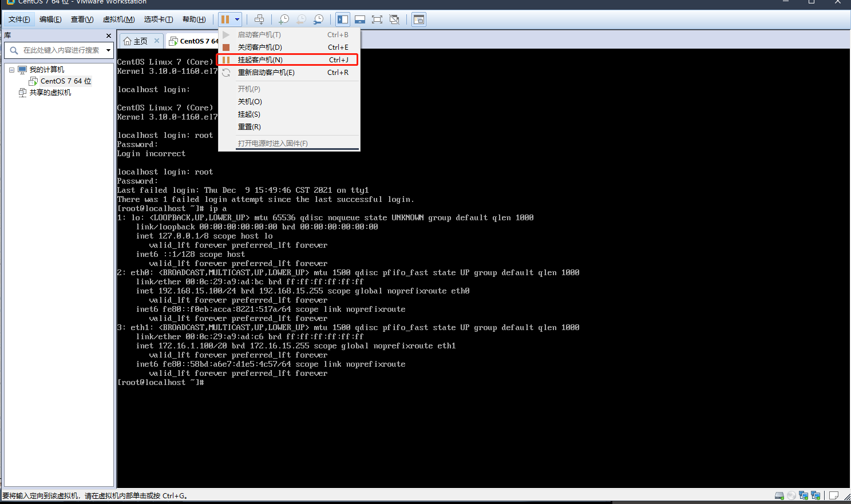Open the 帮助(H) menu
The width and height of the screenshot is (851, 504).
pyautogui.click(x=194, y=19)
